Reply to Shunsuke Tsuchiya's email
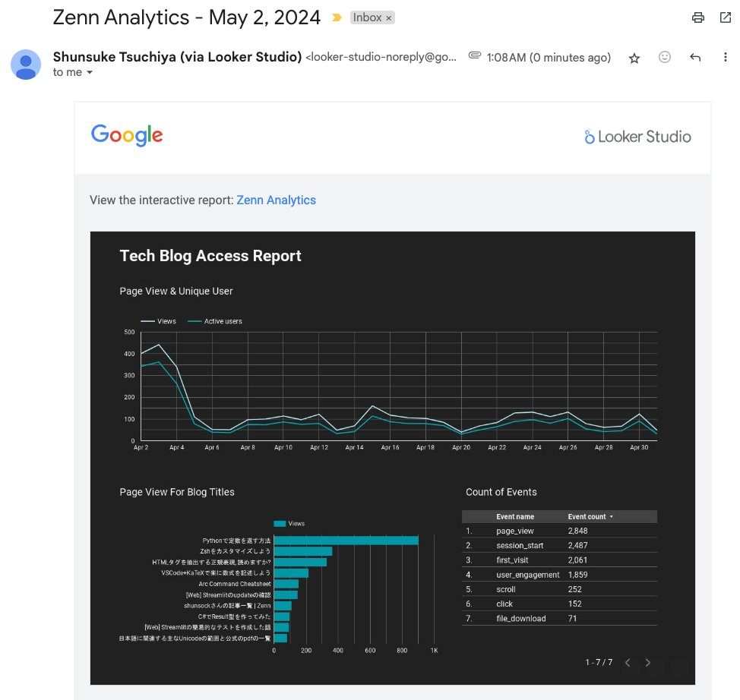The width and height of the screenshot is (740, 700). point(695,57)
